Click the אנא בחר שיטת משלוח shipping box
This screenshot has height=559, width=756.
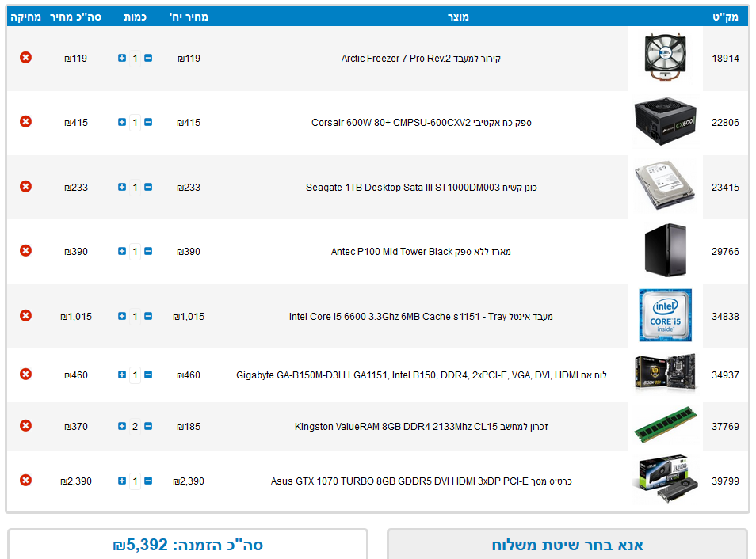coord(567,545)
